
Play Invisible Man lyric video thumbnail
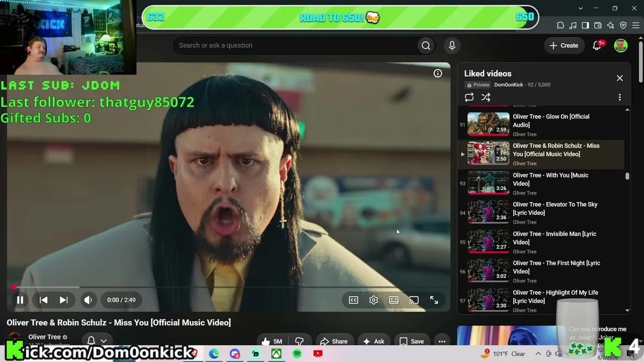(489, 241)
